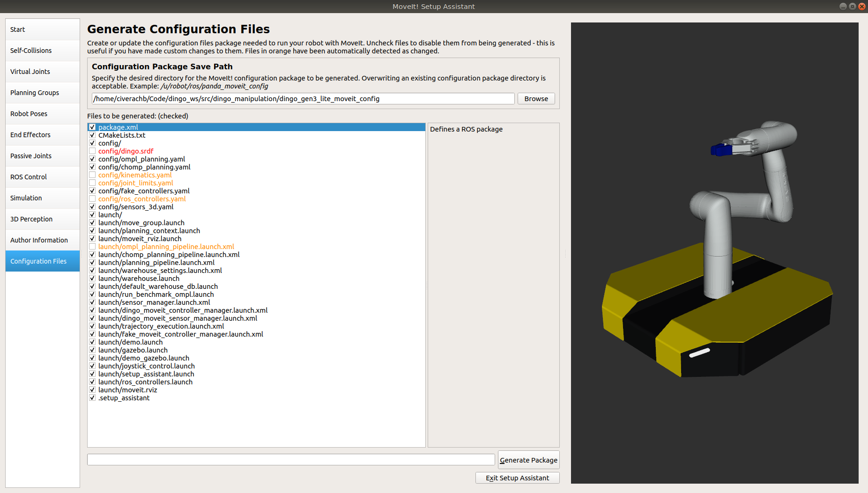Select launch/warehouse.launch row
Viewport: 868px width, 493px height.
(x=256, y=279)
